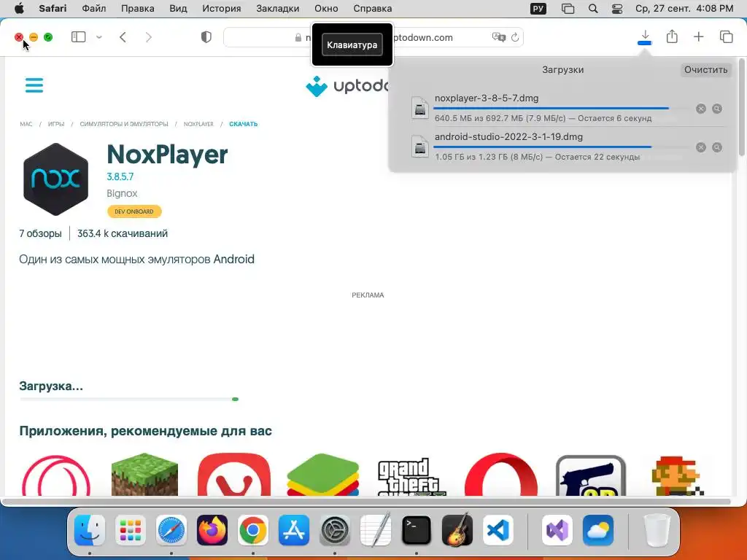Screen dimensions: 747x560
Task: Open the Закладки menu
Action: (278, 9)
